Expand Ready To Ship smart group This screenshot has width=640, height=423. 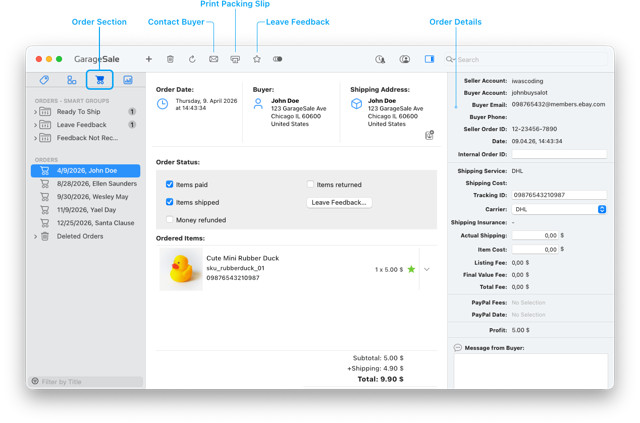pyautogui.click(x=36, y=112)
